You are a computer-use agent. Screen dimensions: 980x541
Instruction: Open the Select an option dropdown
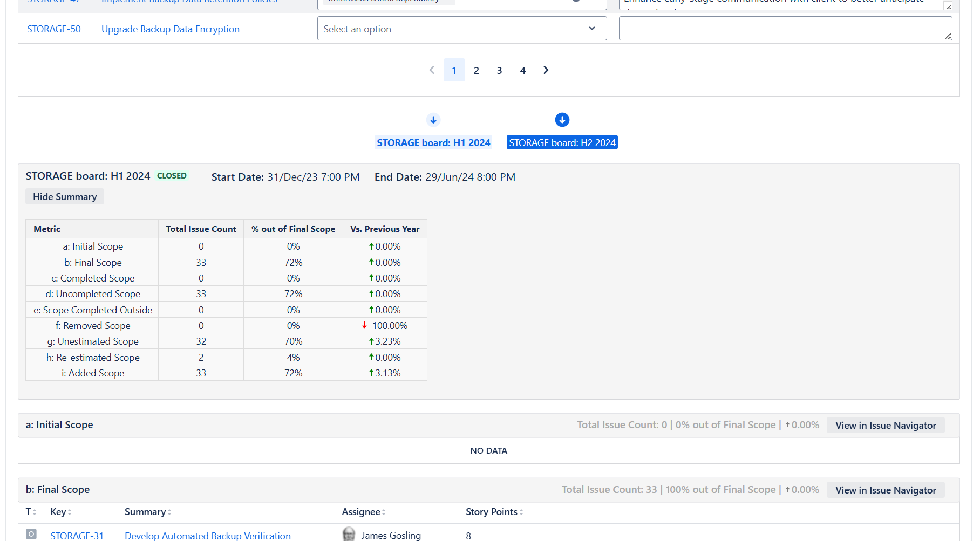[x=462, y=29]
